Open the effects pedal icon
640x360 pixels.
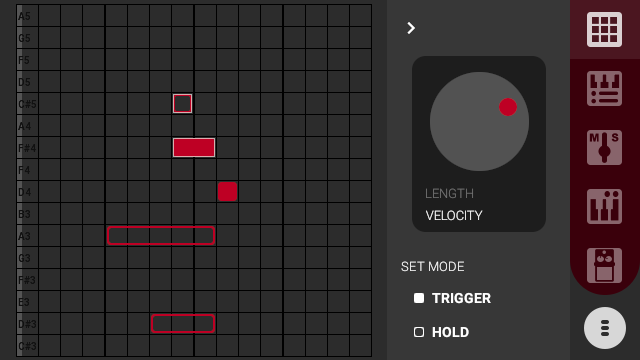604,265
